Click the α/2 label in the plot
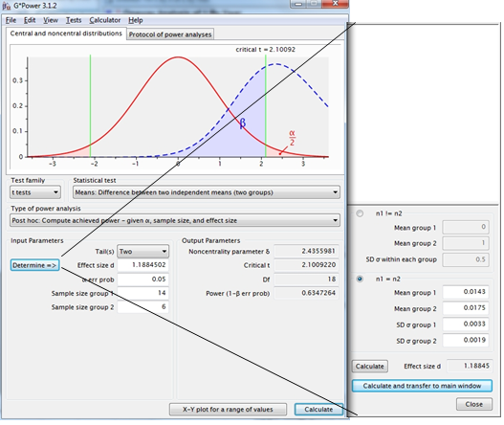Image resolution: width=504 pixels, height=425 pixels. click(x=292, y=138)
